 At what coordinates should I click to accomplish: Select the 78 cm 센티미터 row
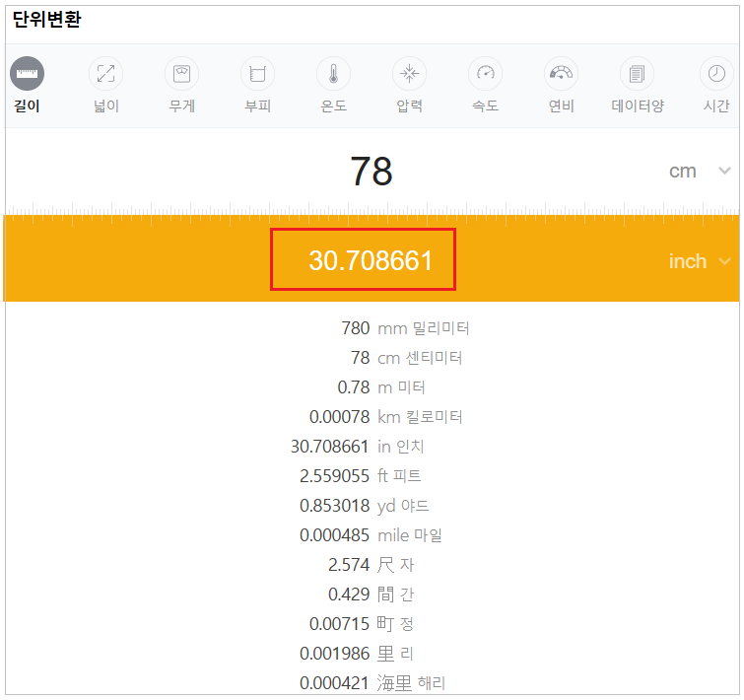pos(406,357)
